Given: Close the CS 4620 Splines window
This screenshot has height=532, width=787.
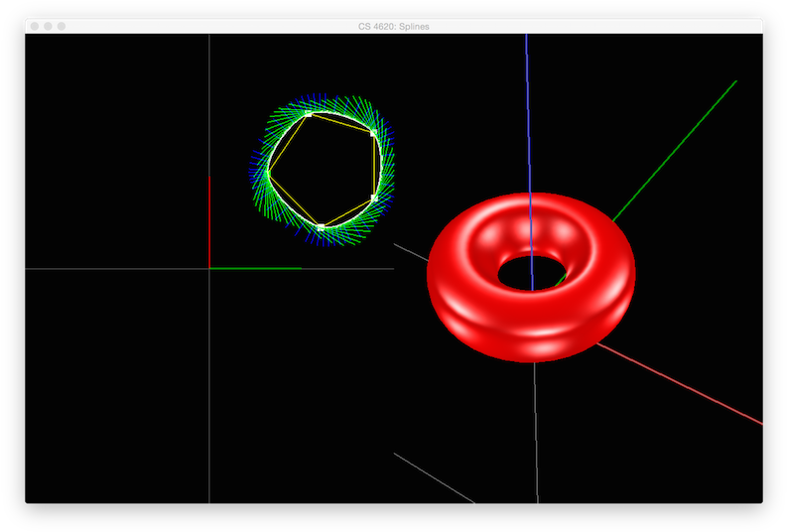Looking at the screenshot, I should click(35, 26).
